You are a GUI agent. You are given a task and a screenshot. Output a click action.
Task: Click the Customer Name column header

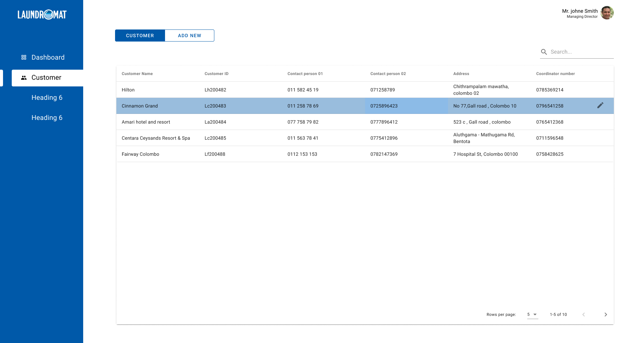coord(137,74)
